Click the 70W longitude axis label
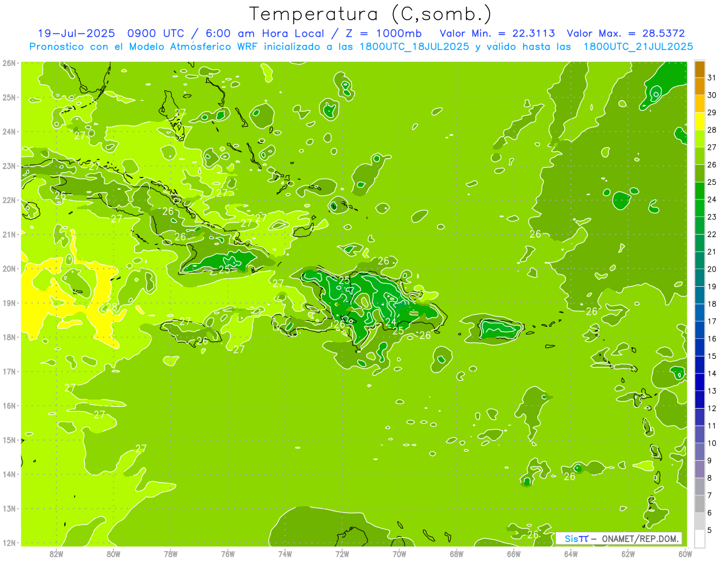The width and height of the screenshot is (728, 562). click(x=399, y=554)
